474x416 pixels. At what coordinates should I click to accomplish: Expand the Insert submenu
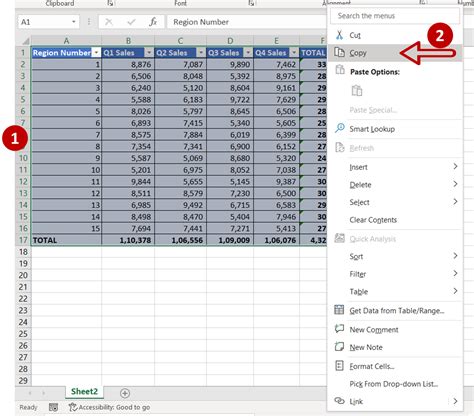tap(455, 166)
